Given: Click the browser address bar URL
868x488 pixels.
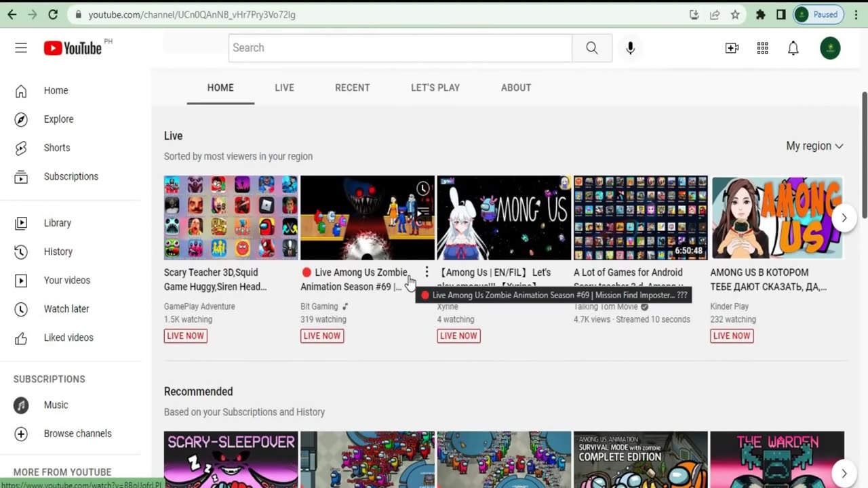Looking at the screenshot, I should coord(192,14).
